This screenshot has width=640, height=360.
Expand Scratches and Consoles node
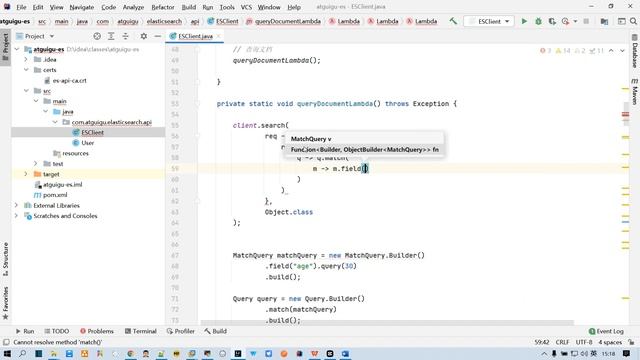17,216
